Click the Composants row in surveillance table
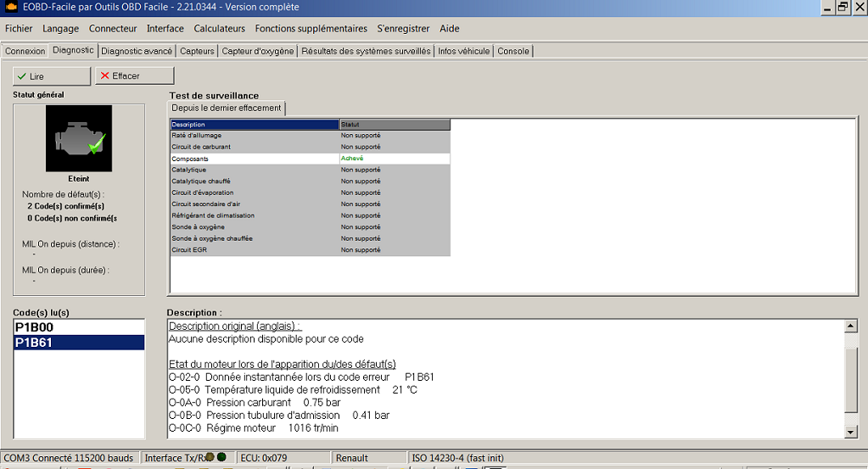This screenshot has height=469, width=868. [255, 159]
